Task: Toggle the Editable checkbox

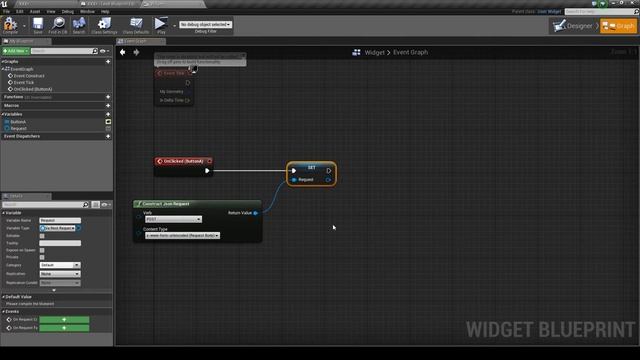Action: [42, 236]
